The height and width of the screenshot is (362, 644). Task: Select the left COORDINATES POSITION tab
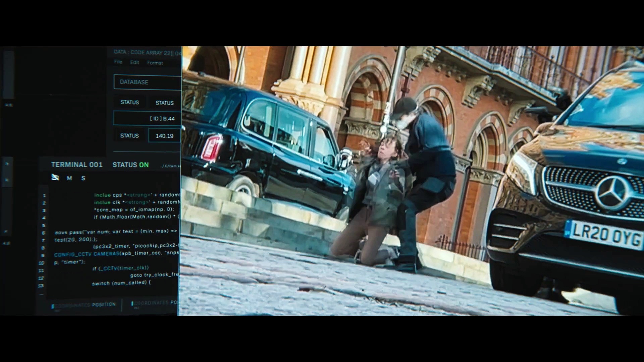[84, 305]
